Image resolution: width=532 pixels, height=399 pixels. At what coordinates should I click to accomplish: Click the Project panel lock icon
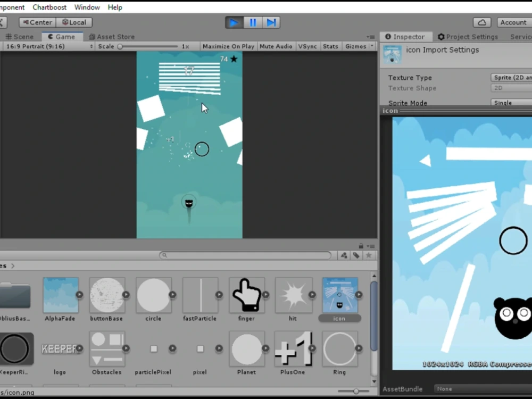click(361, 246)
